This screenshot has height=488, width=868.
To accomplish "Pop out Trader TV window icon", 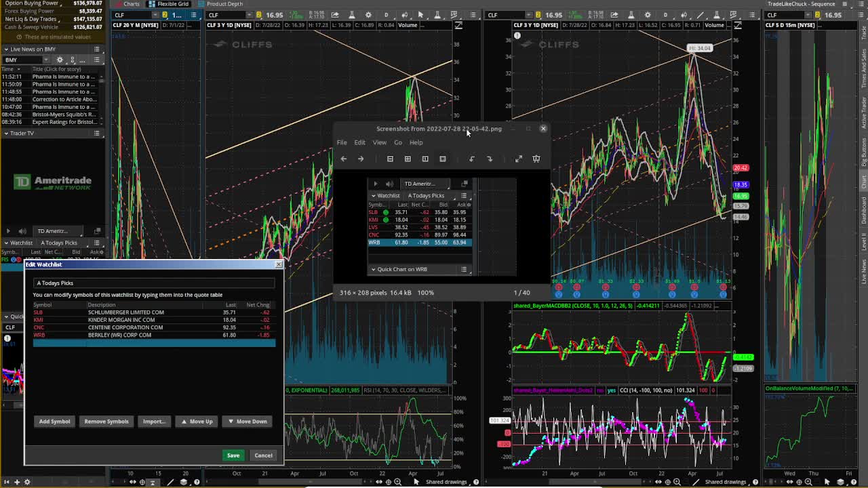I will (97, 231).
